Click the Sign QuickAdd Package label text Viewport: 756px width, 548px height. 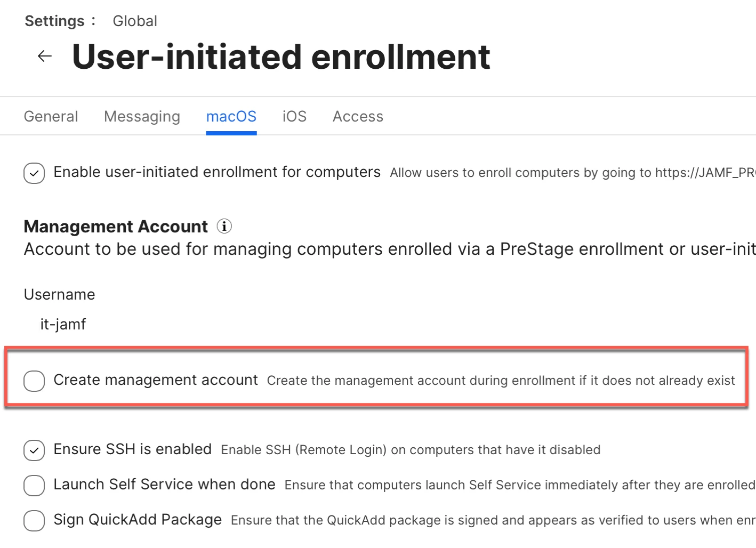coord(138,519)
